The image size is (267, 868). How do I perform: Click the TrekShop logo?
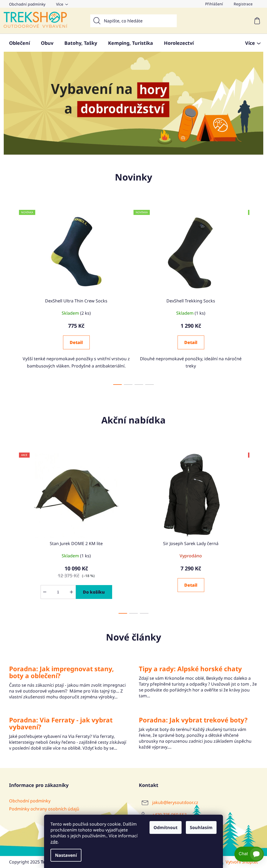(36, 20)
